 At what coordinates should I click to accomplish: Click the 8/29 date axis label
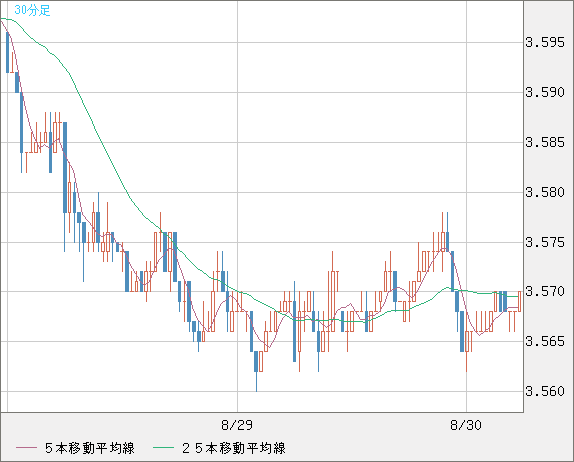(237, 425)
